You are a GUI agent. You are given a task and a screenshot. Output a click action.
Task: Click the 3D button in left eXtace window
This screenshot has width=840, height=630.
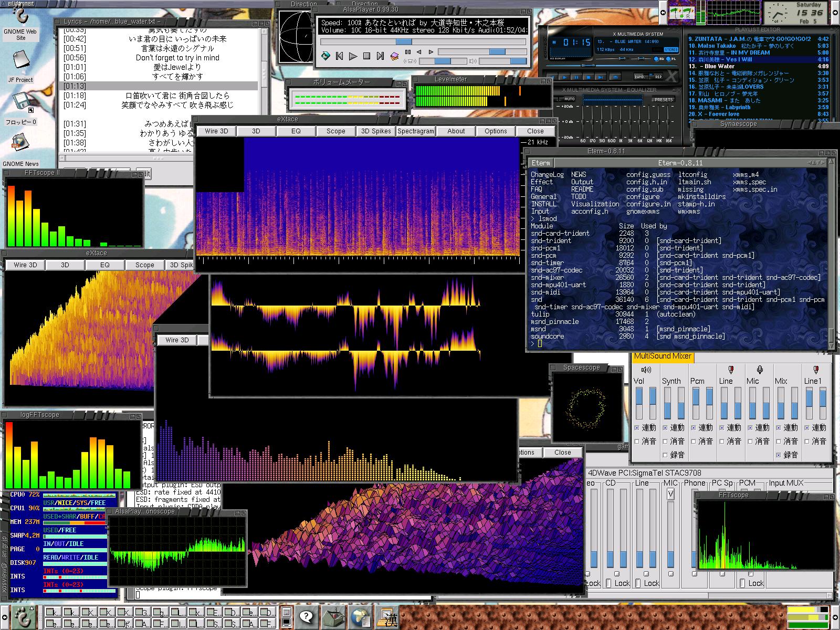[65, 265]
